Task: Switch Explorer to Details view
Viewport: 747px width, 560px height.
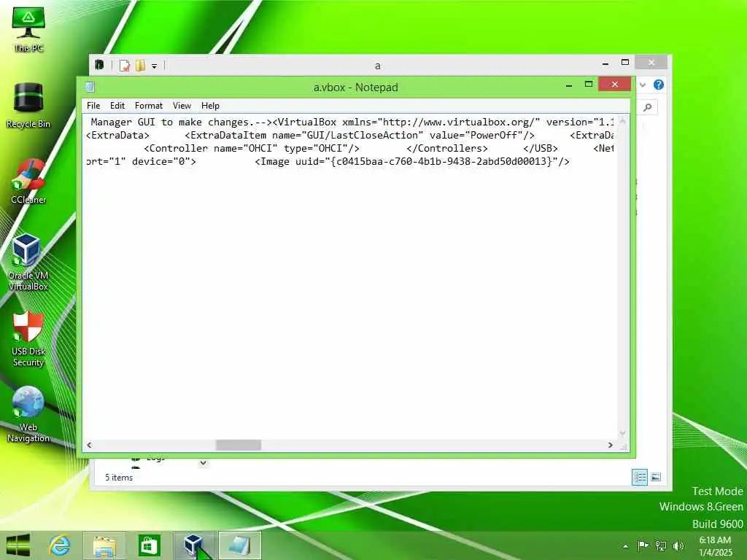Action: pyautogui.click(x=639, y=477)
